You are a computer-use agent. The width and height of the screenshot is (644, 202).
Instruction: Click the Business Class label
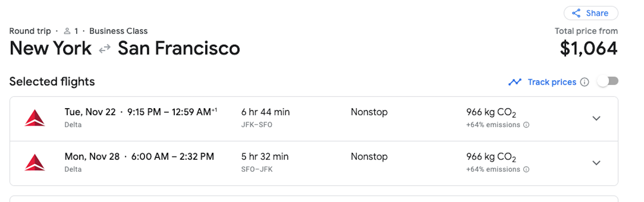pyautogui.click(x=118, y=31)
